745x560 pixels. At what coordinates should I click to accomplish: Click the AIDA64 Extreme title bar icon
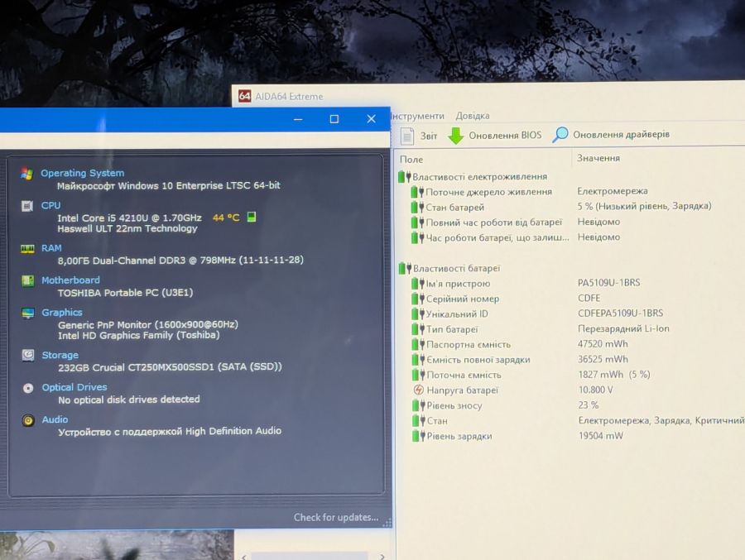[x=244, y=96]
